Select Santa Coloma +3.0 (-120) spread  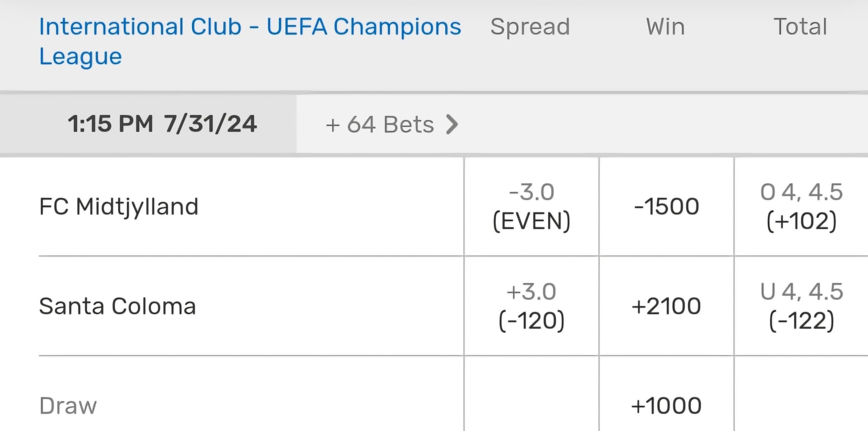[x=531, y=306]
